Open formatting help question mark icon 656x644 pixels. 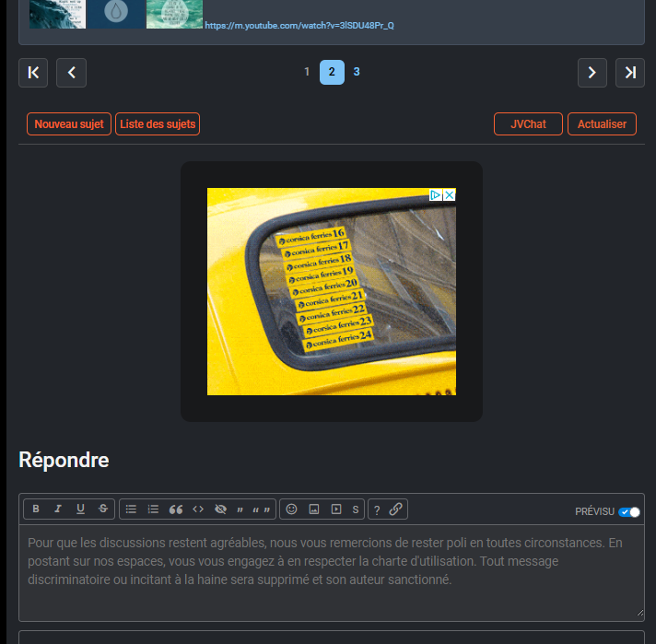[x=377, y=509]
